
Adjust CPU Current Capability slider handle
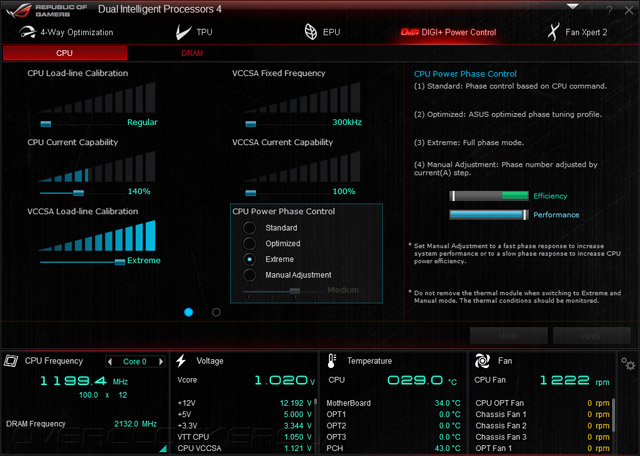click(x=78, y=193)
